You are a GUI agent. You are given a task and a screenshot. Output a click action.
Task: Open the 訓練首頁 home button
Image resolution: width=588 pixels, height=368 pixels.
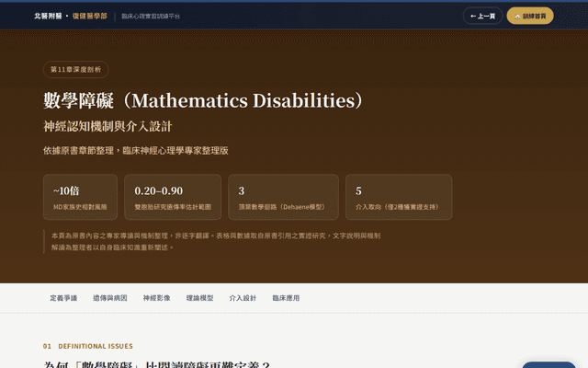click(530, 16)
